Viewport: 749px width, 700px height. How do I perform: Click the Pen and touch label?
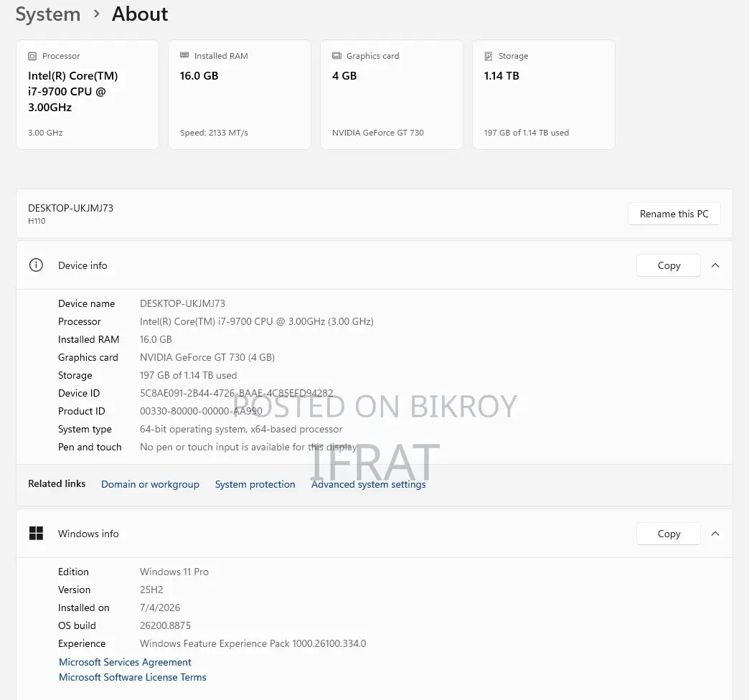90,447
